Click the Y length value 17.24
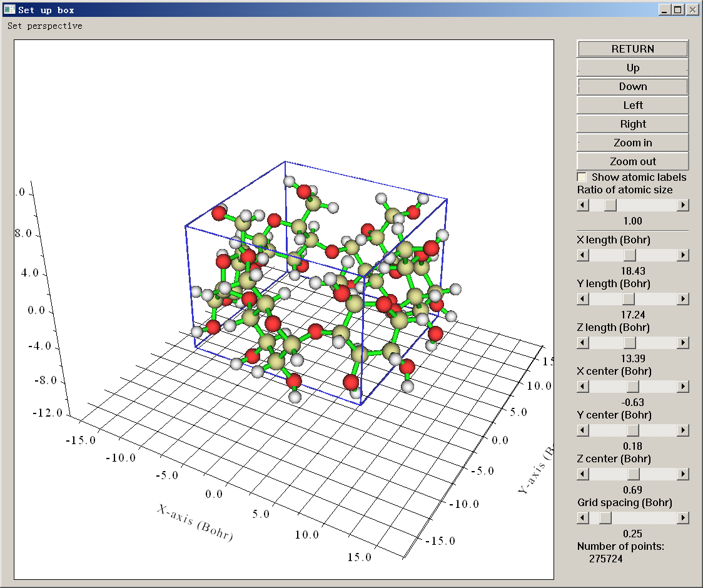The height and width of the screenshot is (588, 703). click(632, 315)
